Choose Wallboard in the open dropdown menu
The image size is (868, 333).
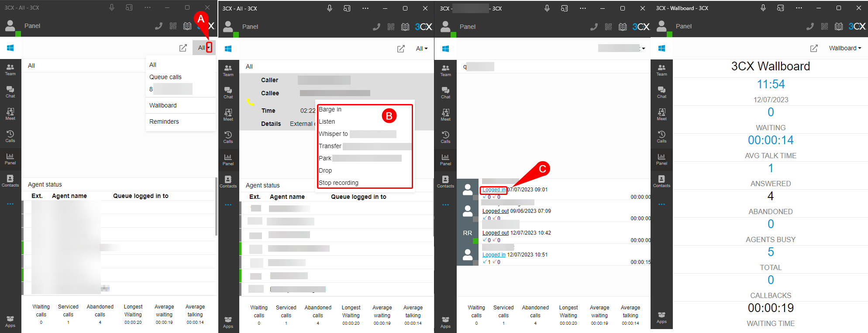click(x=163, y=105)
